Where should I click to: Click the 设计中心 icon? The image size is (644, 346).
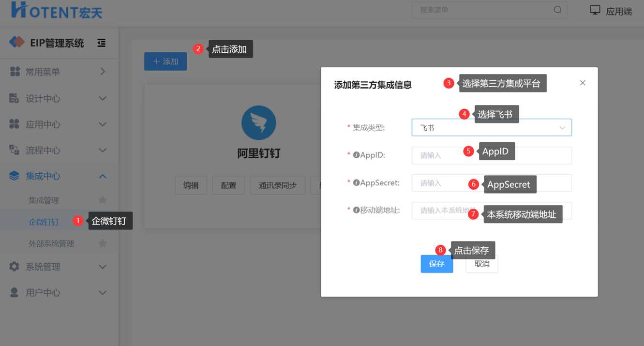point(15,98)
